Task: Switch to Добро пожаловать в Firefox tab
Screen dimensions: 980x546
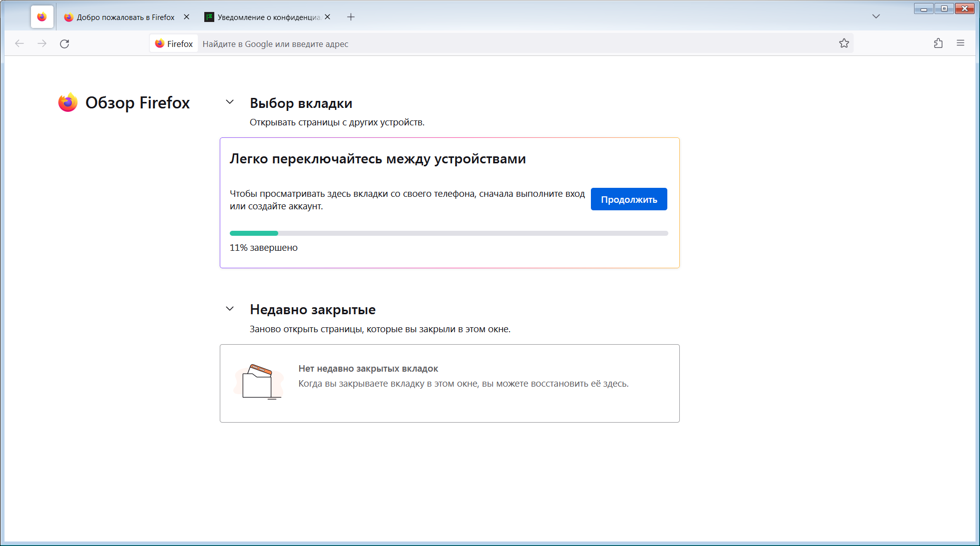Action: tap(125, 17)
